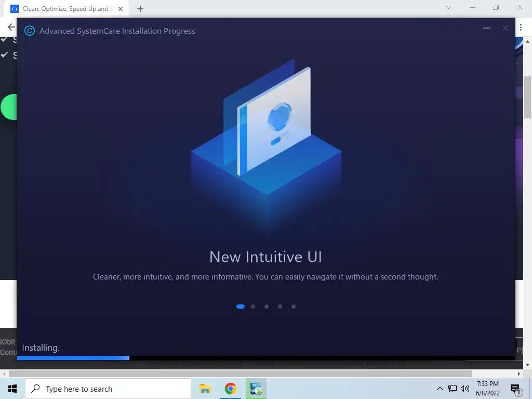Open the Windows Start menu

click(12, 389)
